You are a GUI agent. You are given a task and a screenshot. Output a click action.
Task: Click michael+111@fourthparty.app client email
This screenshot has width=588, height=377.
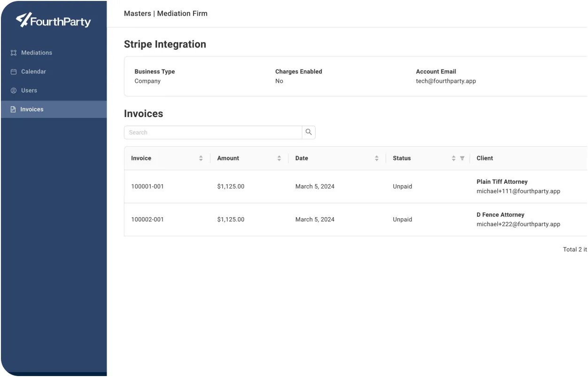518,191
